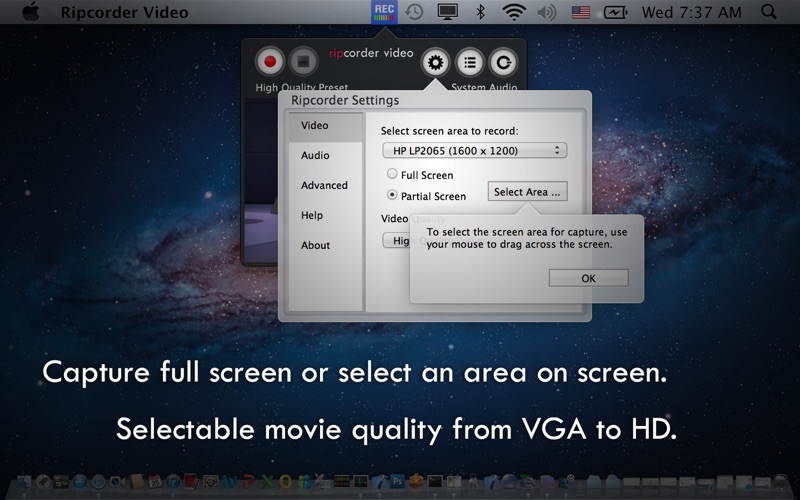
Task: Open the Video Quality dropdown
Action: click(x=396, y=240)
